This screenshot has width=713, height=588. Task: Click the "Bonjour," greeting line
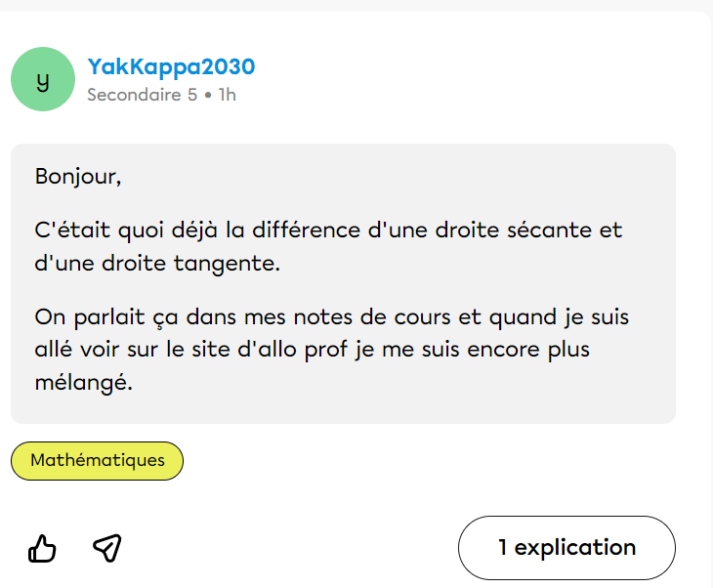pos(78,177)
